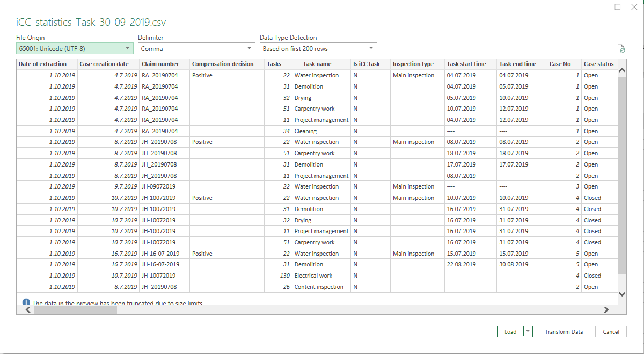
Task: Click the horizontal scrollbar right arrow
Action: click(606, 309)
